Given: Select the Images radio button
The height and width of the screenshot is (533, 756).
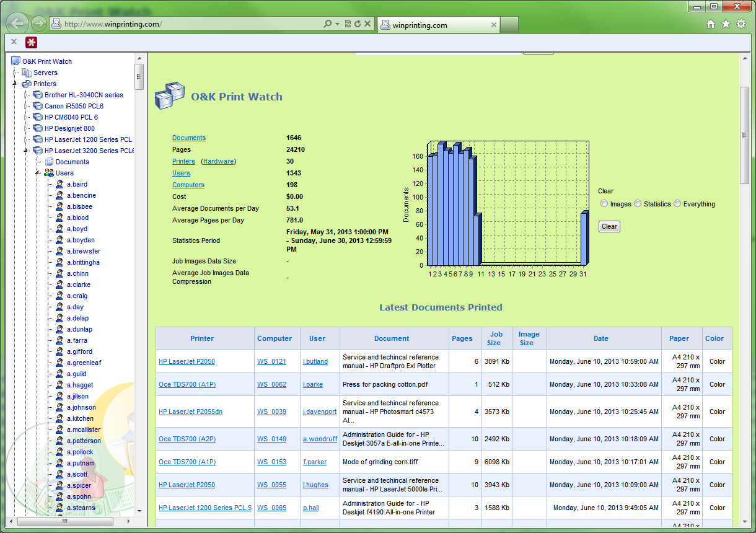Looking at the screenshot, I should point(604,203).
